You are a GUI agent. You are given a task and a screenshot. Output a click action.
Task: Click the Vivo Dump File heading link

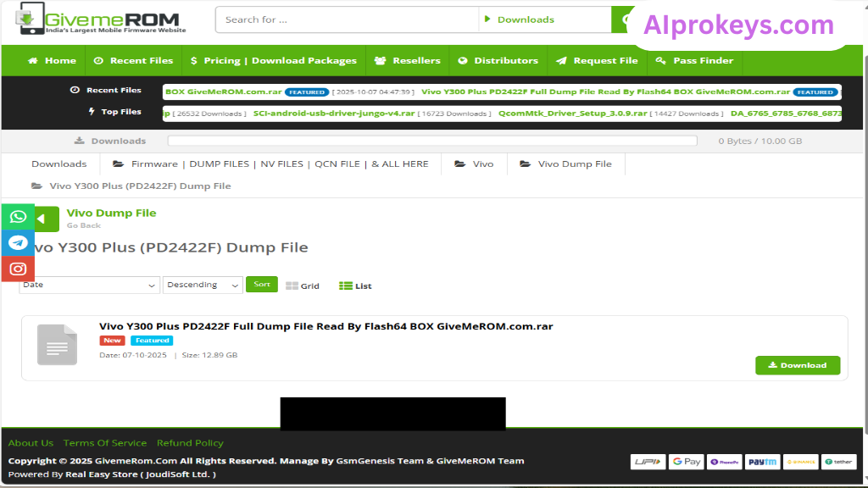[111, 213]
